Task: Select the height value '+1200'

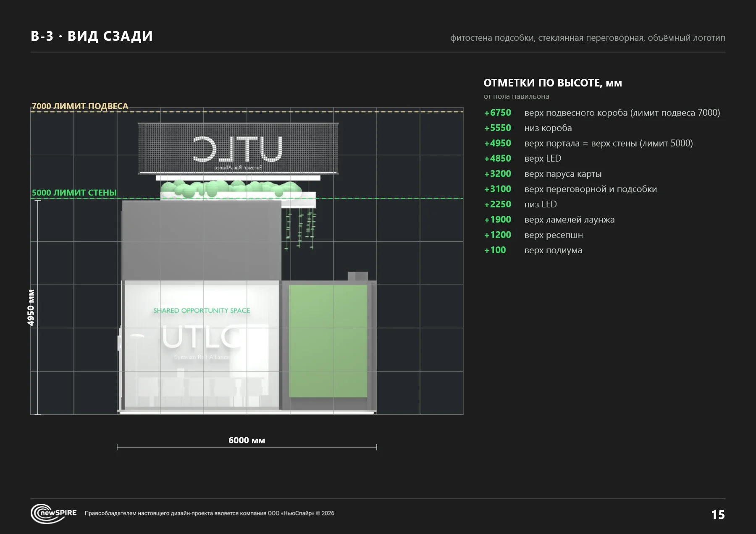Action: coord(497,235)
